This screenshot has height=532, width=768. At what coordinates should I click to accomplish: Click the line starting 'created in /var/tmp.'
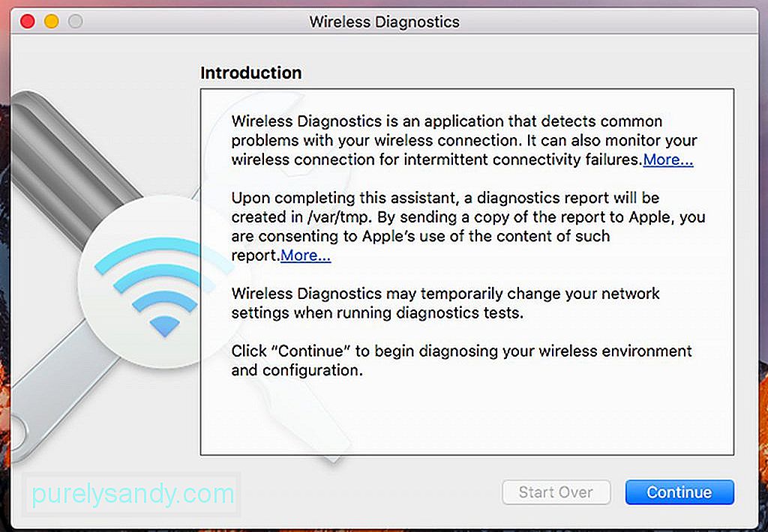tap(468, 217)
